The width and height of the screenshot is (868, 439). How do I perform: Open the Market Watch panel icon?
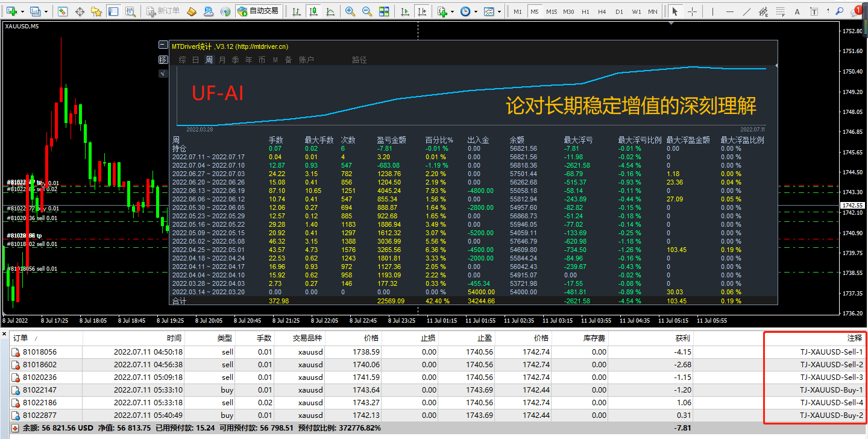point(63,11)
